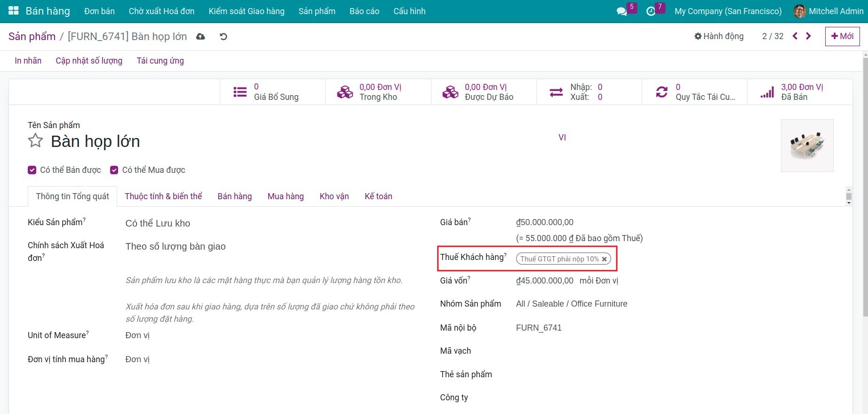Click the Cập nhật số lượng button
Viewport: 868px width, 414px height.
point(89,61)
